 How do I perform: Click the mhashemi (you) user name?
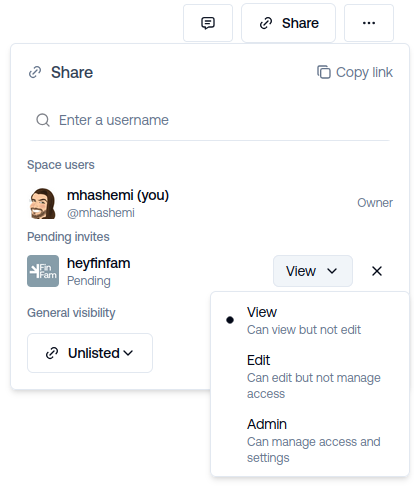pos(118,195)
